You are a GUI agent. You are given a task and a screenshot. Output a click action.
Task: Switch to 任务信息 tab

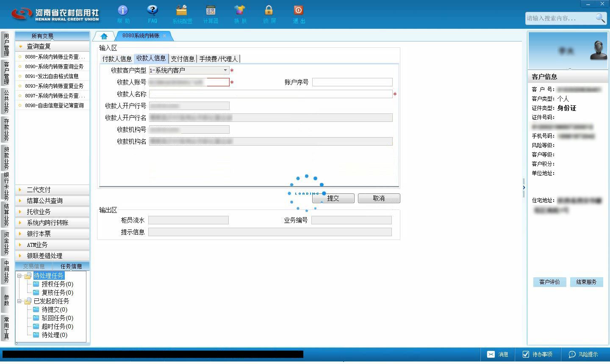coord(71,266)
